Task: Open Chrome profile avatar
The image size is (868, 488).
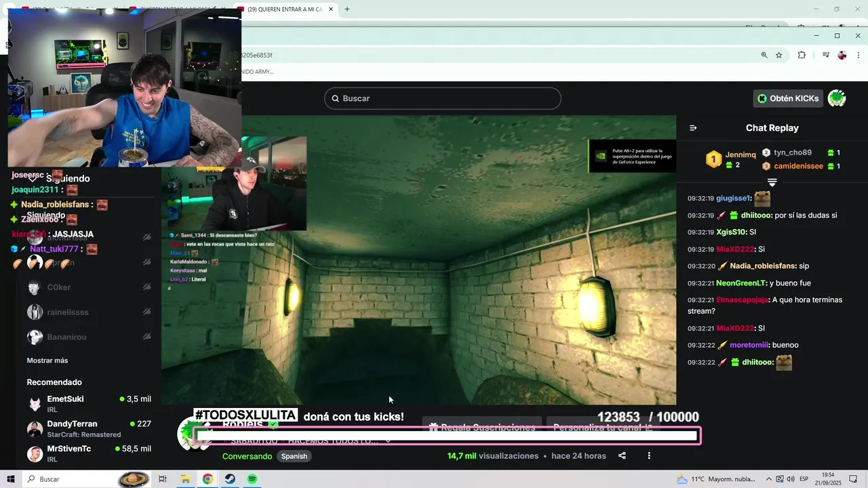Action: 842,55
